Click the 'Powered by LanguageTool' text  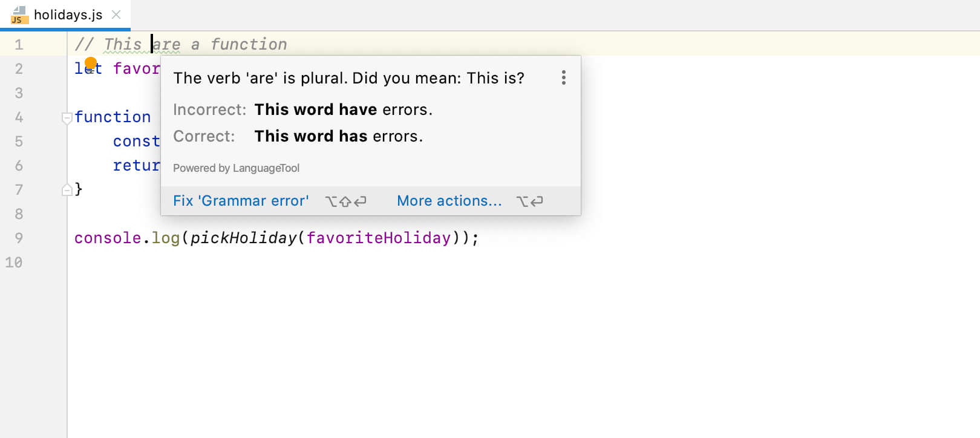coord(236,168)
